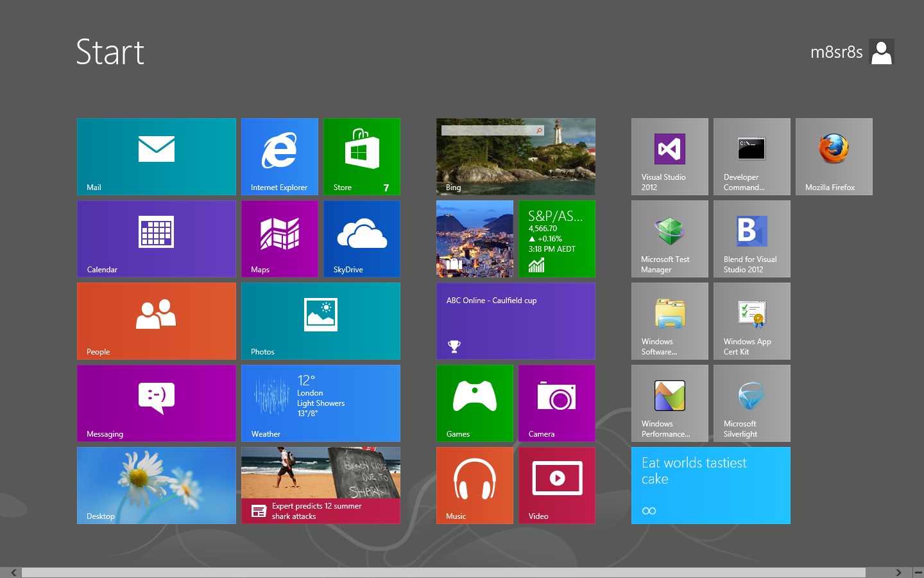
Task: Open the Desktop tile
Action: tap(157, 486)
